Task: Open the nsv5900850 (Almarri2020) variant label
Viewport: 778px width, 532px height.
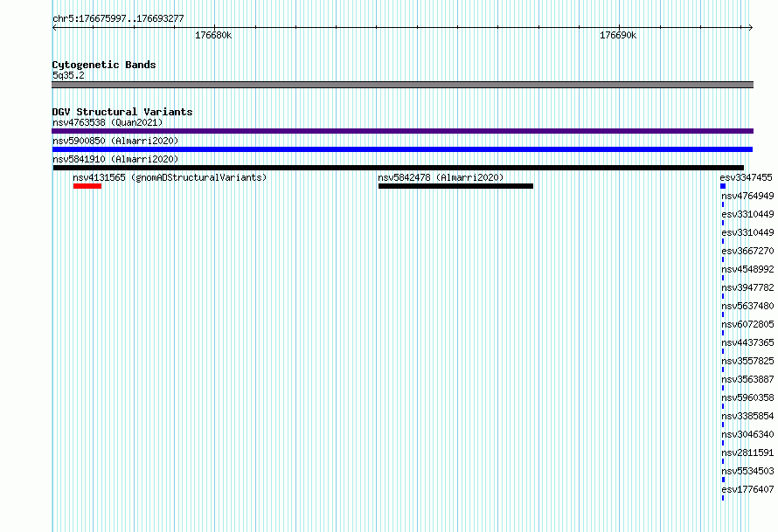Action: [115, 141]
